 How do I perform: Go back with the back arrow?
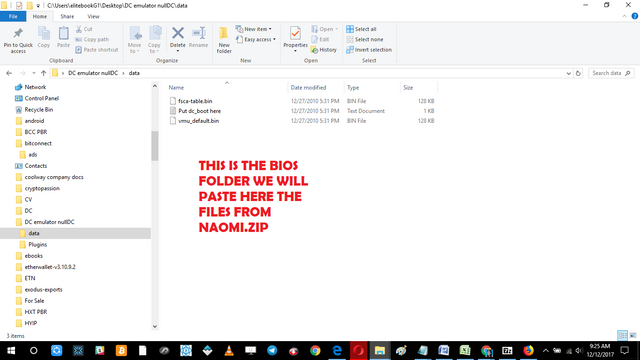click(9, 73)
